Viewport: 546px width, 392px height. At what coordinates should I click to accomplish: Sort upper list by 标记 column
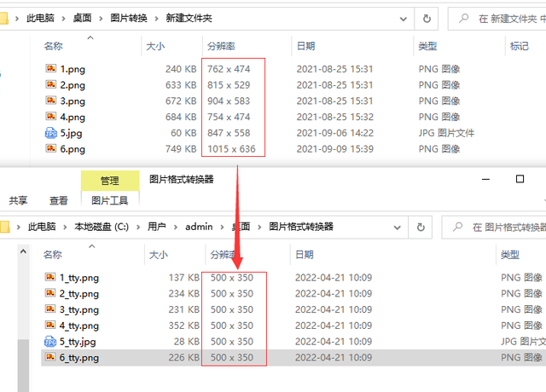(x=520, y=46)
